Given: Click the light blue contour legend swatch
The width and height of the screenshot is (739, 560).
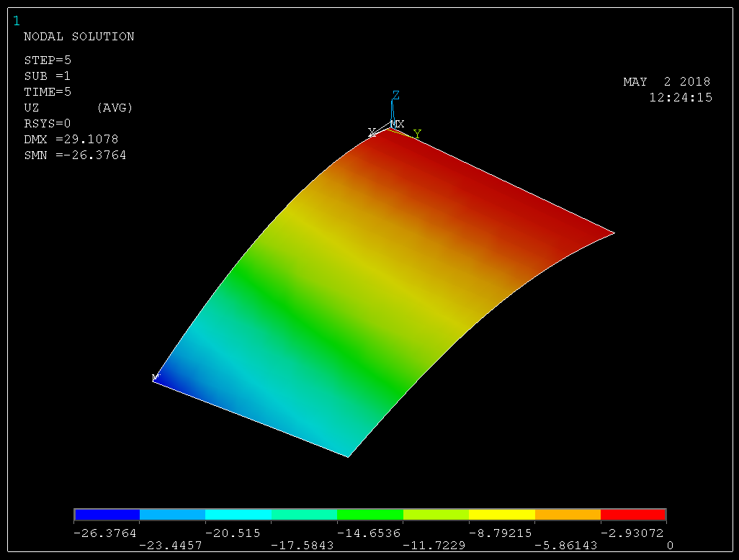Looking at the screenshot, I should pyautogui.click(x=172, y=515).
